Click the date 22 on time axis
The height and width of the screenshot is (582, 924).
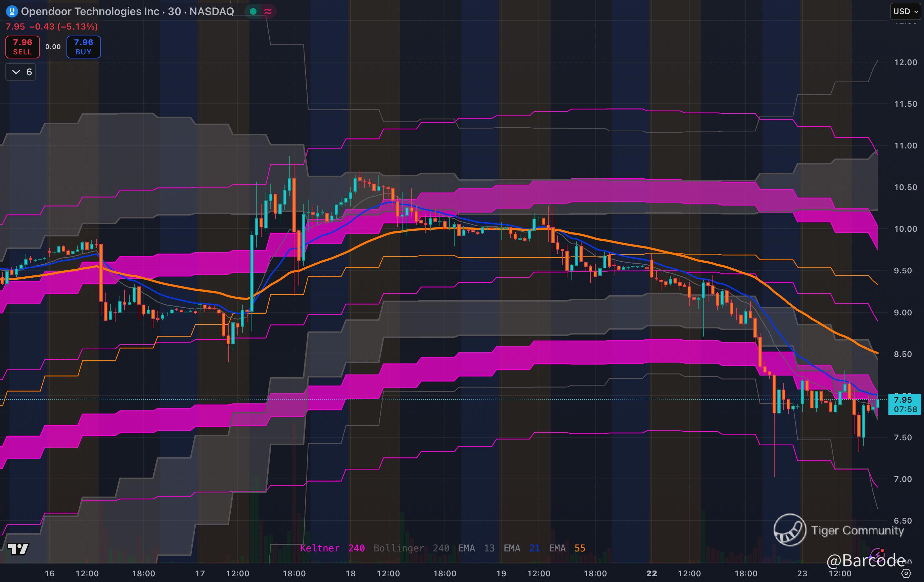click(651, 574)
